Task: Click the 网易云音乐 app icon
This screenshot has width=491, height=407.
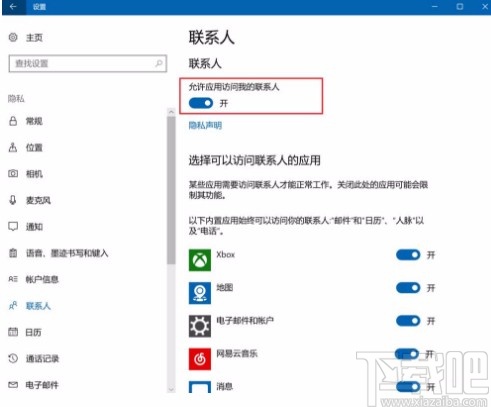Action: coord(200,359)
